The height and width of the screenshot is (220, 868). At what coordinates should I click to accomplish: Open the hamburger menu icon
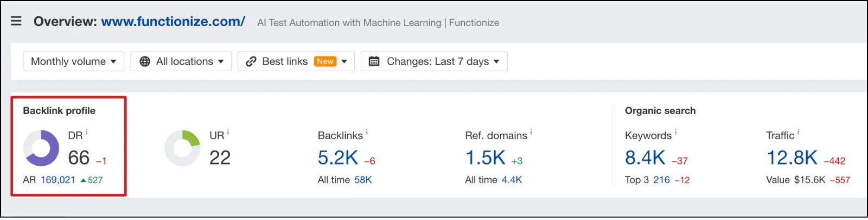coord(16,21)
